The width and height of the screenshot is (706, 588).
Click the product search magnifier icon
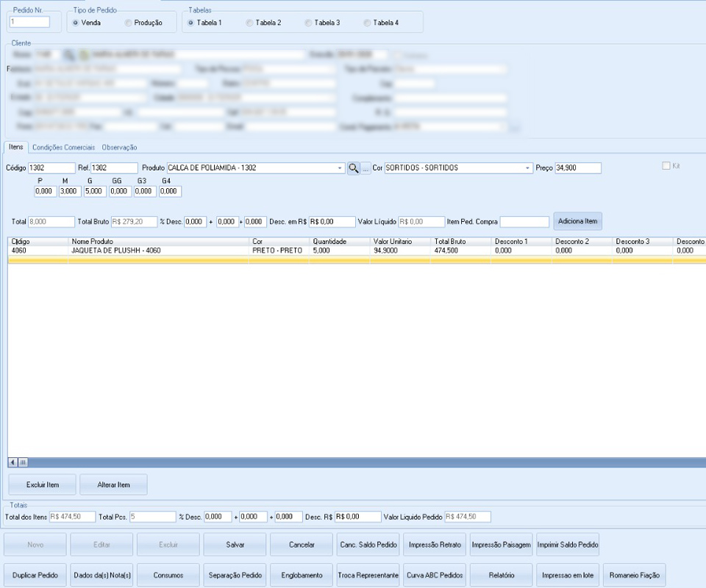(x=354, y=168)
